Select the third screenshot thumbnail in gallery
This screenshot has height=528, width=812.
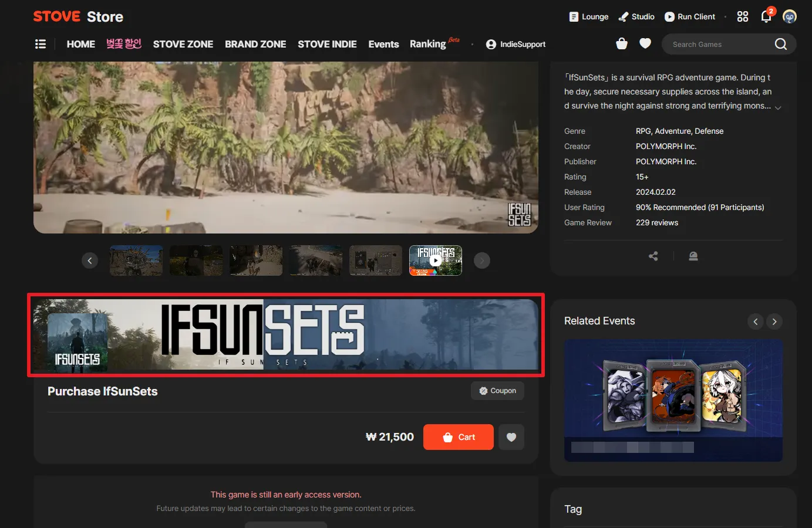(x=256, y=260)
